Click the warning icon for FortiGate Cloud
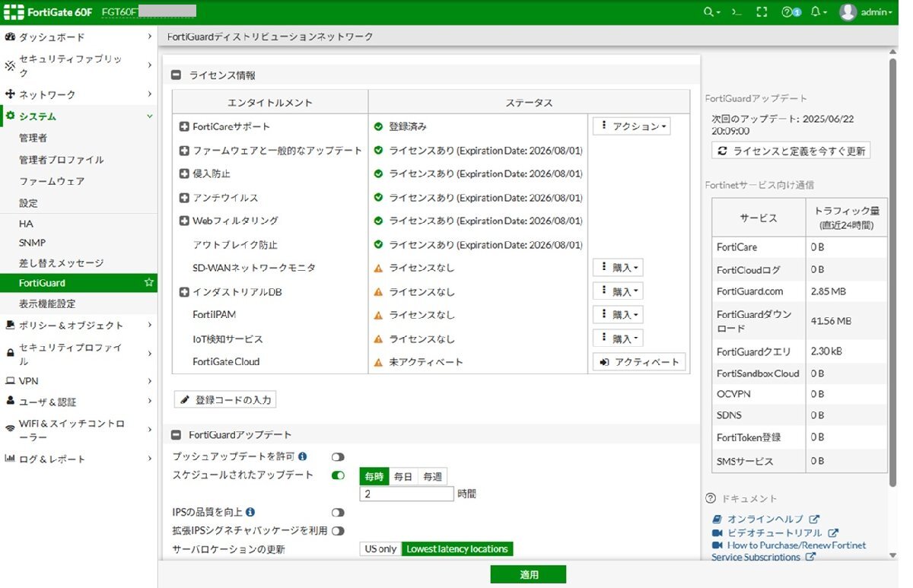 pyautogui.click(x=378, y=362)
